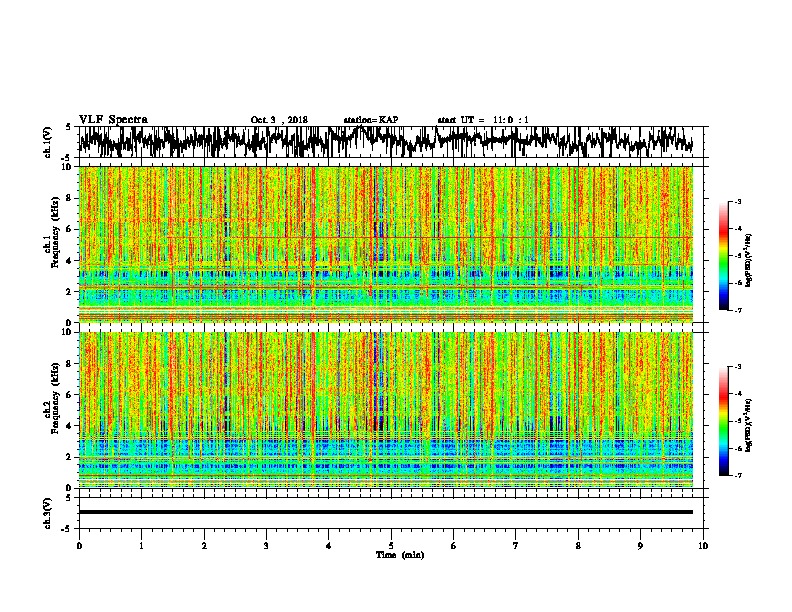Image resolution: width=792 pixels, height=612 pixels.
Task: Click the 'start UT = 11:0 :1' label
Action: point(483,120)
